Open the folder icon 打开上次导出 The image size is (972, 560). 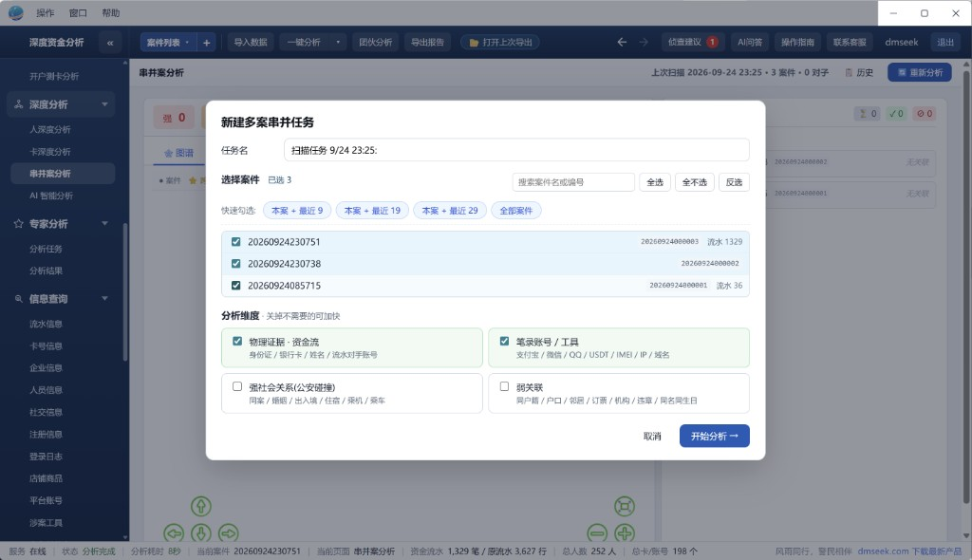point(500,42)
